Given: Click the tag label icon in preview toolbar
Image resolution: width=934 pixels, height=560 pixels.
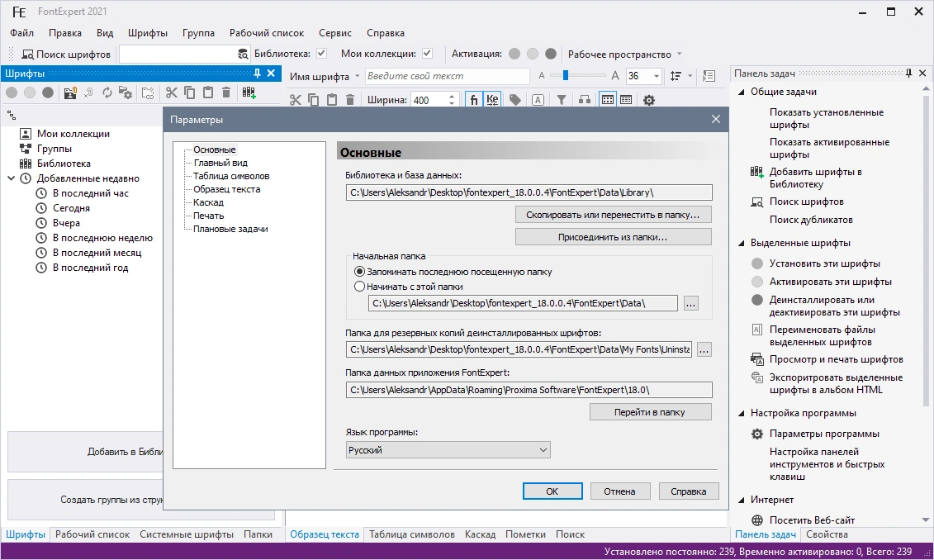Looking at the screenshot, I should [515, 99].
